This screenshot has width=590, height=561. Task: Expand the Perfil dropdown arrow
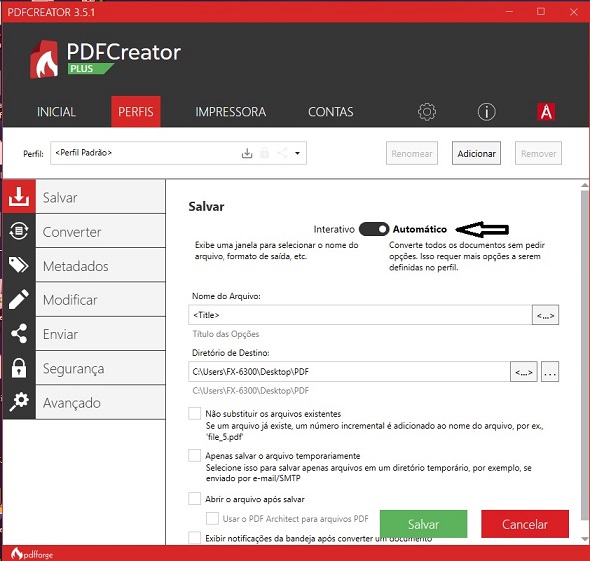click(x=297, y=153)
